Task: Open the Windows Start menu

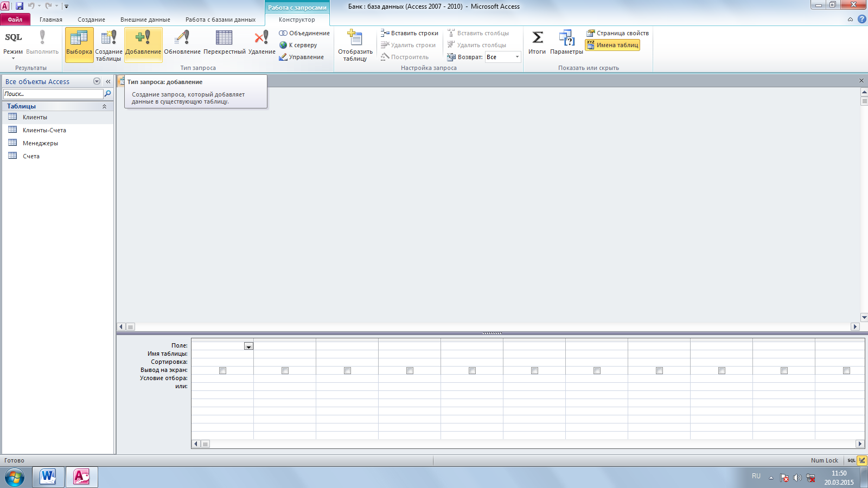Action: [x=15, y=477]
